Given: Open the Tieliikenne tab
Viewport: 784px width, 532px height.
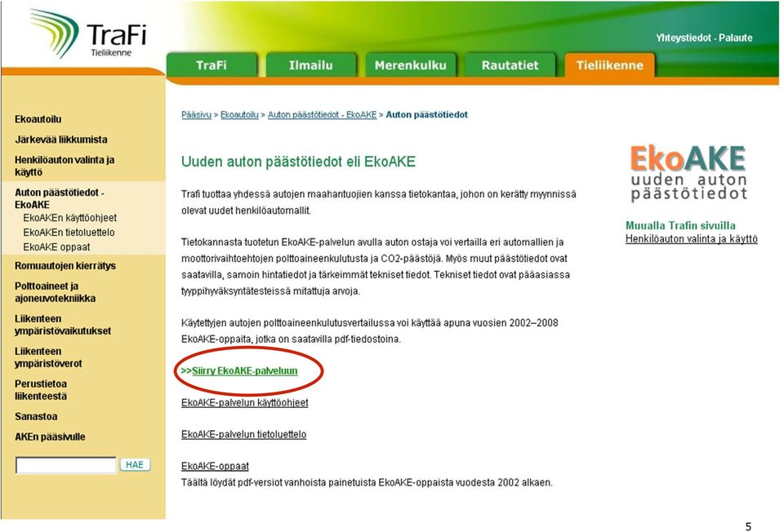Looking at the screenshot, I should pos(609,65).
